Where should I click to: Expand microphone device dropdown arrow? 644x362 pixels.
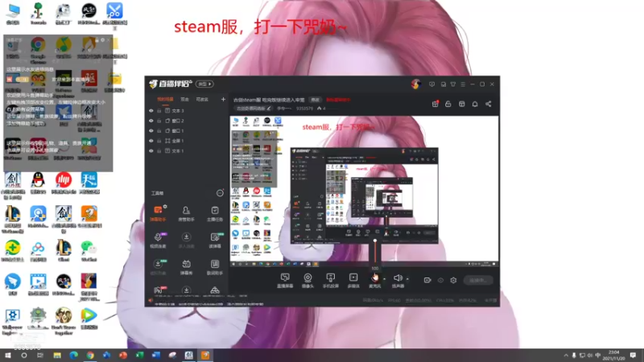click(x=385, y=279)
